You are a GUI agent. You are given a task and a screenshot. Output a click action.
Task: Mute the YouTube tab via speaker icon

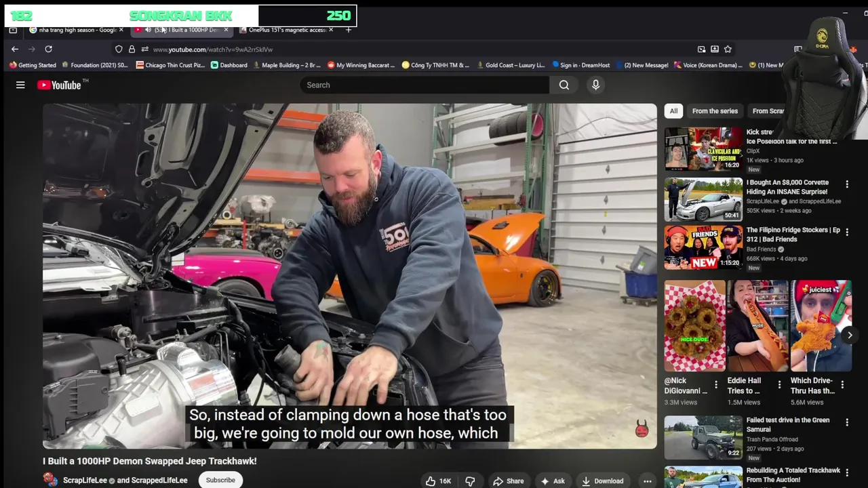(x=148, y=30)
